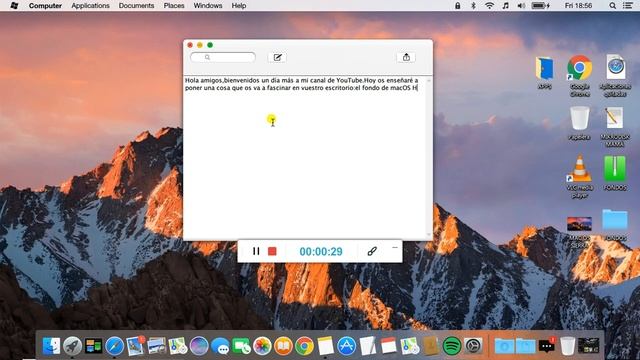
Task: Open the volume control in the menu bar
Action: (521, 6)
